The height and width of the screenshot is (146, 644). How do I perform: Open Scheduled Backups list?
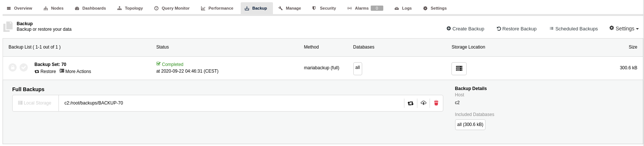574,29
